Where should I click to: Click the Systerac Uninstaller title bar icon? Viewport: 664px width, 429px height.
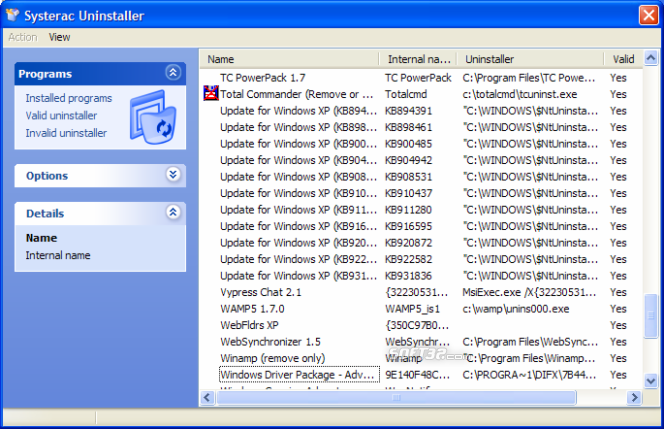pyautogui.click(x=12, y=15)
